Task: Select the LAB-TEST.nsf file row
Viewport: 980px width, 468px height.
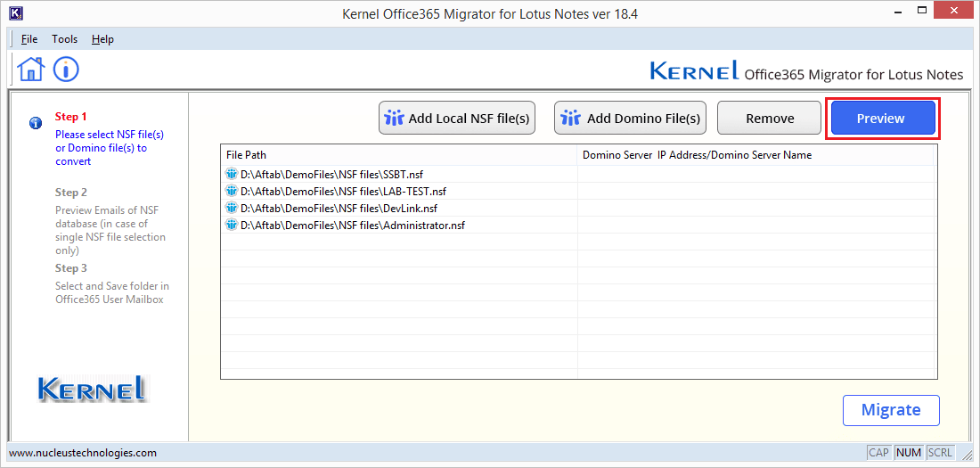Action: 577,191
